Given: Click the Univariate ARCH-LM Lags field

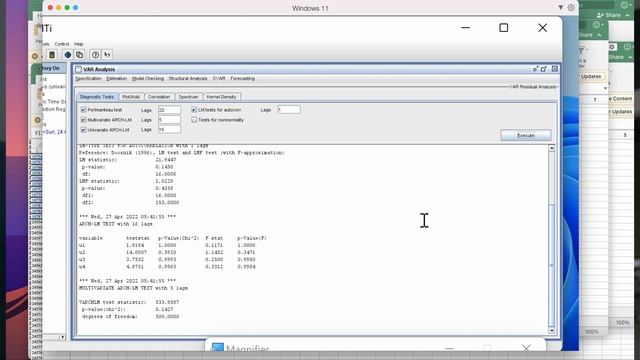Looking at the screenshot, I should tap(169, 130).
